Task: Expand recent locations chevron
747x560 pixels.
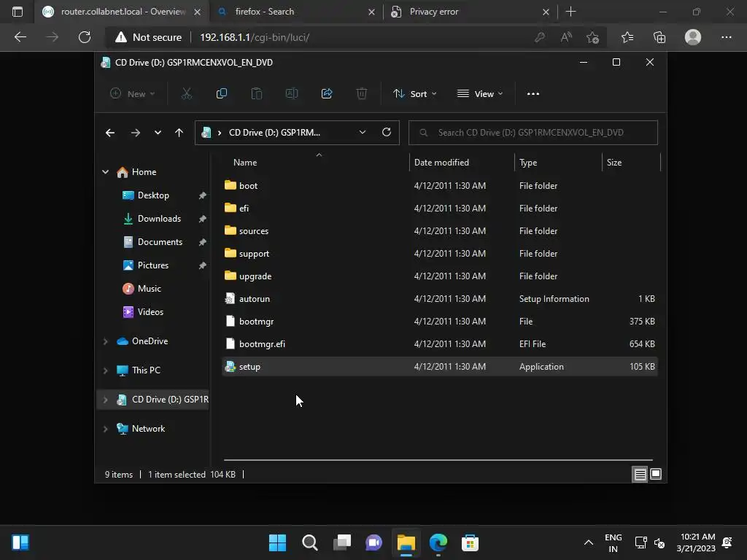Action: point(158,133)
